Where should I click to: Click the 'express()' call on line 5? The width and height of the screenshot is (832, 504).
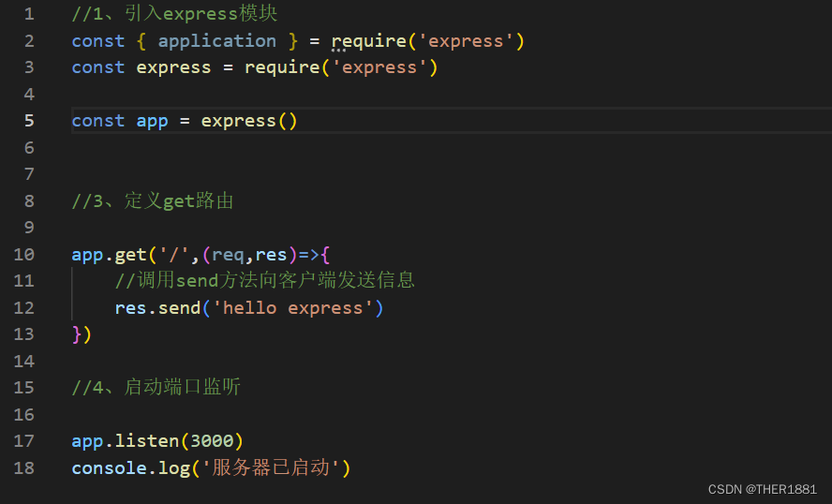point(249,122)
